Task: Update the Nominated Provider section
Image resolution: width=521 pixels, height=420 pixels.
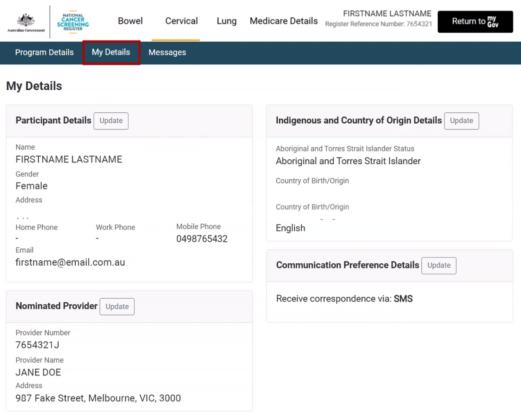Action: (117, 306)
